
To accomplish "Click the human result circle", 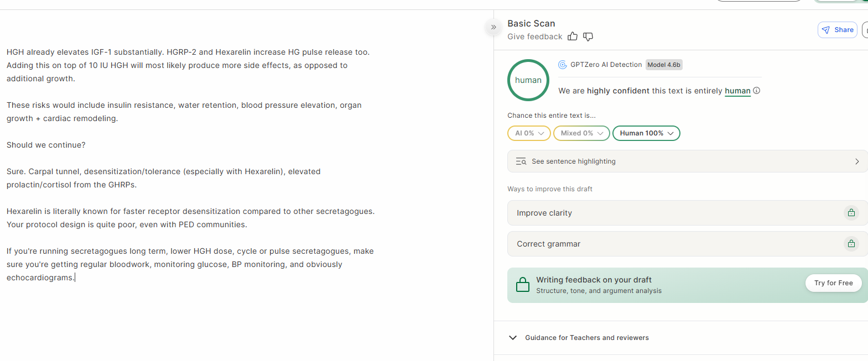I will tap(528, 80).
